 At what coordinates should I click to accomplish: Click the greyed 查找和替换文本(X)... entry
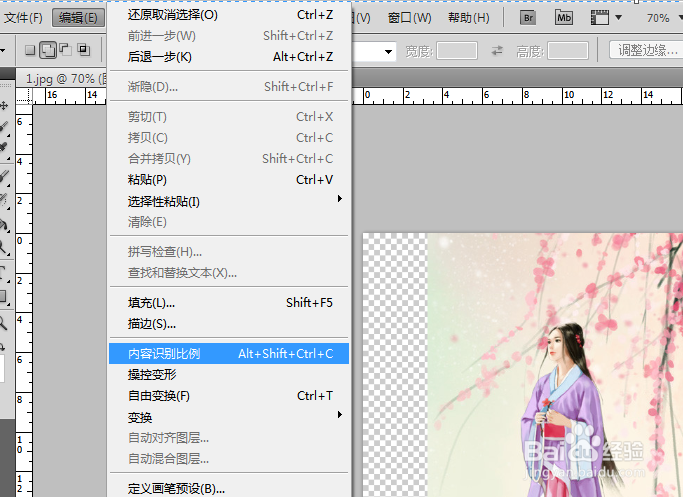pos(229,273)
